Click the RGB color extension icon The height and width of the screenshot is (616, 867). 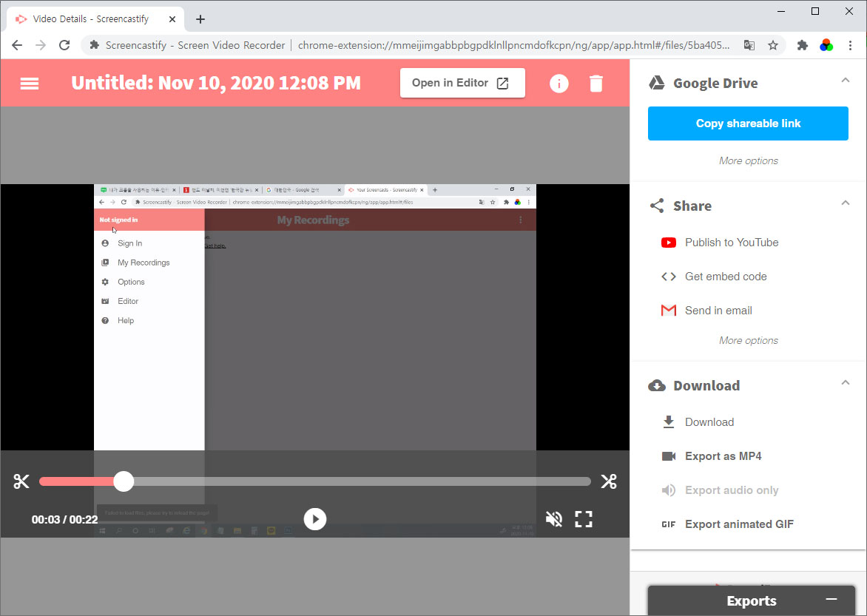(x=826, y=45)
